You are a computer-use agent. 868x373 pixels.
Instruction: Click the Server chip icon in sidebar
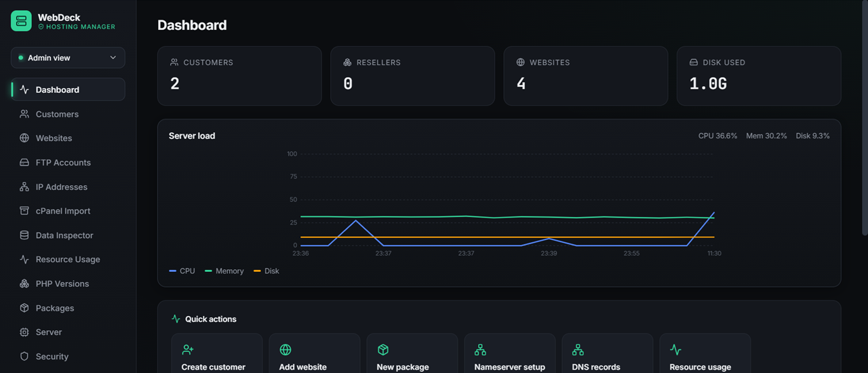click(24, 332)
